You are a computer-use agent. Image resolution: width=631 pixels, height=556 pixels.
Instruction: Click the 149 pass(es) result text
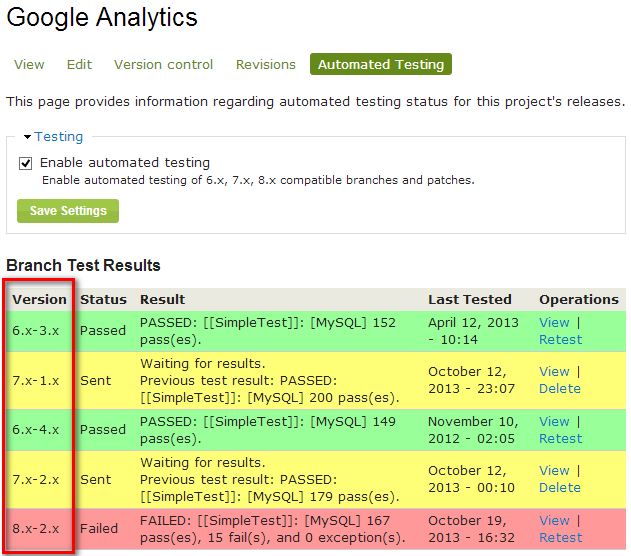pyautogui.click(x=268, y=430)
